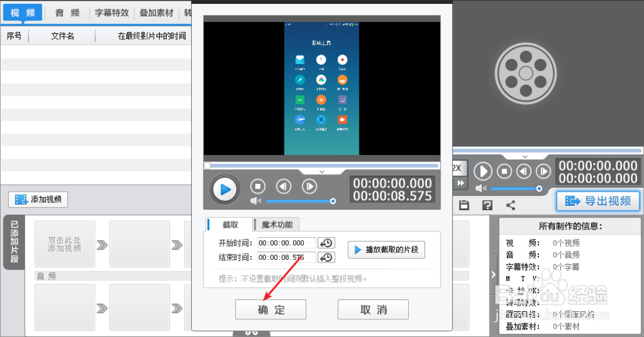This screenshot has height=337, width=644.
Task: Adjust the dialog volume slider
Action: pos(301,201)
